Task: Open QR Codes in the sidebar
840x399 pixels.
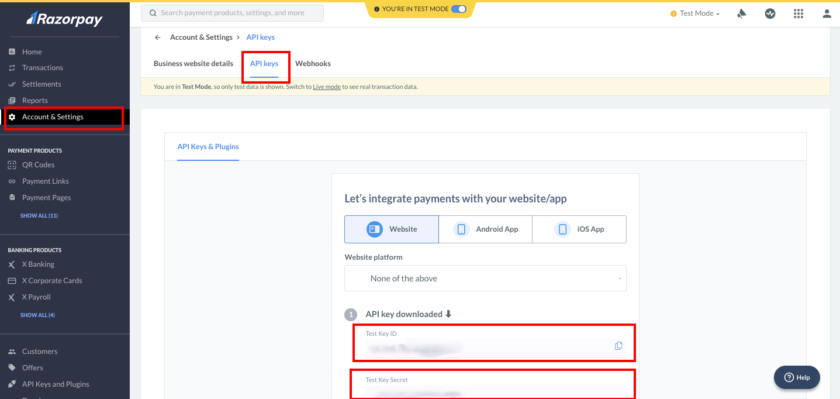Action: point(38,165)
